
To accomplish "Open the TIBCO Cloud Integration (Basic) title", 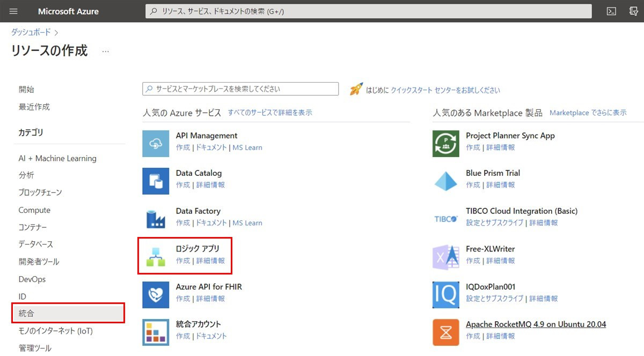I will 522,211.
